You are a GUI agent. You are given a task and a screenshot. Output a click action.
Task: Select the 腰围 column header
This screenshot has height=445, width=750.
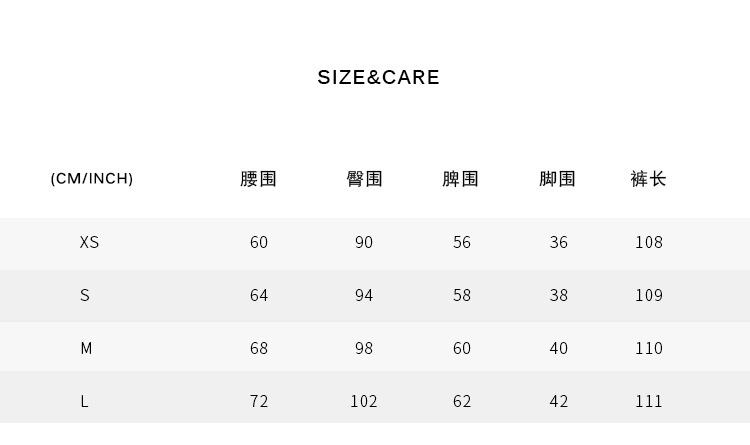coord(259,179)
